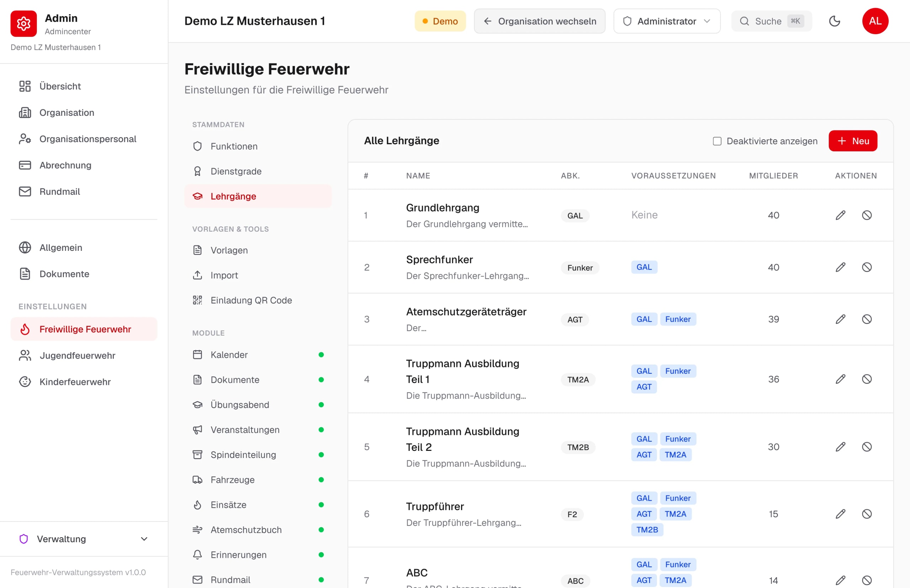This screenshot has height=588, width=910.
Task: Edit the Sprechfunker course via pencil icon
Action: [840, 267]
